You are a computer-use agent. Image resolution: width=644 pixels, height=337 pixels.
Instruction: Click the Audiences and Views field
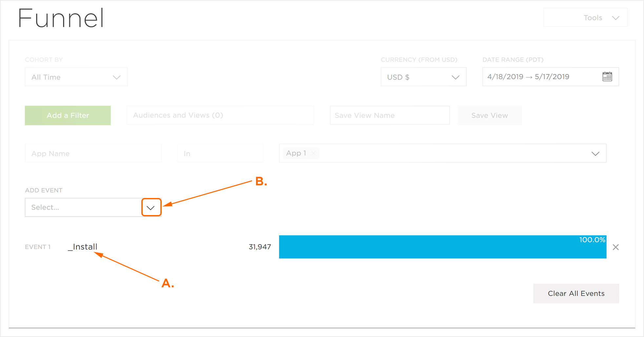coord(220,115)
